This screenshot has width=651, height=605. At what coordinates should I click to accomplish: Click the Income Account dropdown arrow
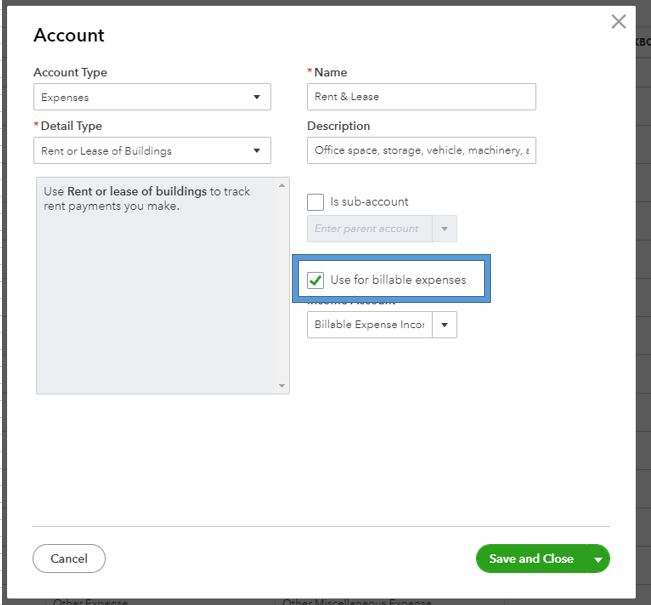tap(445, 325)
